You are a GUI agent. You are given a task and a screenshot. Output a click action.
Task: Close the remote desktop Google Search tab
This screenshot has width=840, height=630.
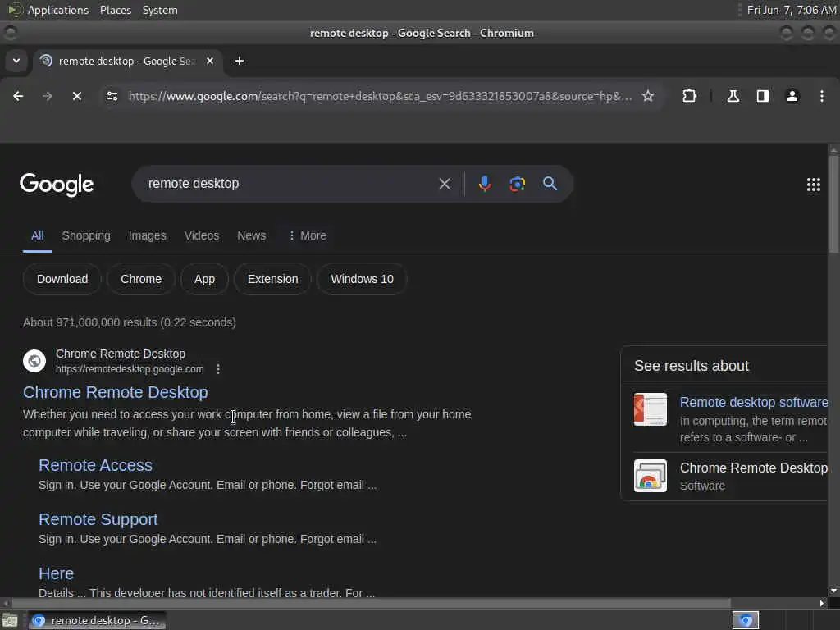pyautogui.click(x=210, y=61)
